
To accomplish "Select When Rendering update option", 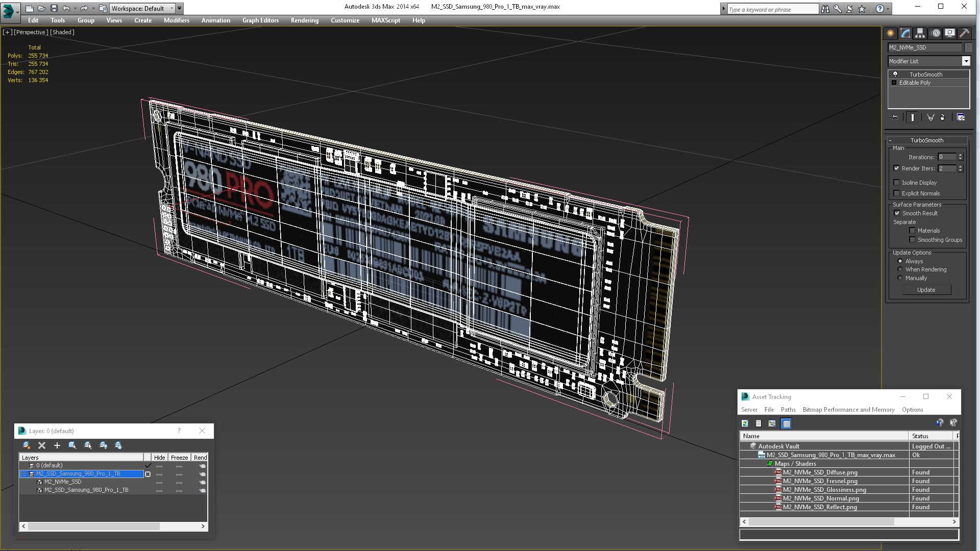I will pos(900,269).
